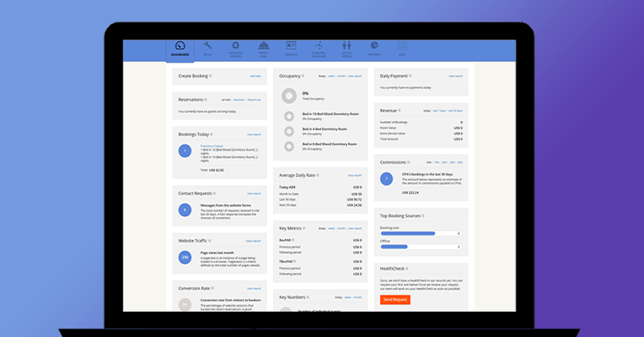644x337 pixels.
Task: Click info icon beside Reservations title
Action: tap(206, 100)
